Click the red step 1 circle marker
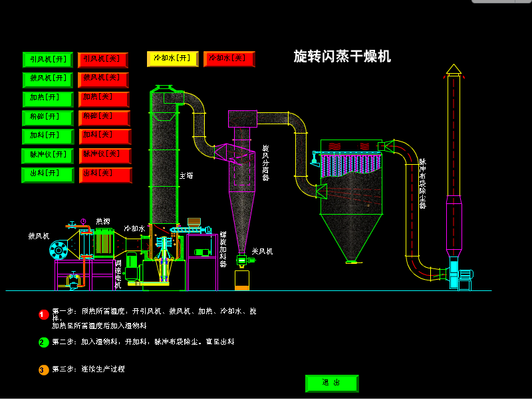The height and width of the screenshot is (400, 532). [x=44, y=314]
